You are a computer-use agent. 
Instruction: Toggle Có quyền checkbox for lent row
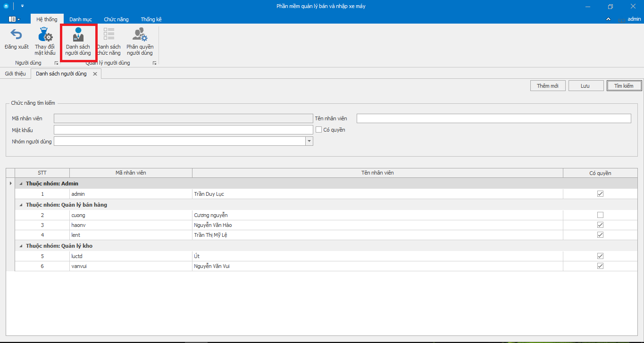[x=600, y=235]
